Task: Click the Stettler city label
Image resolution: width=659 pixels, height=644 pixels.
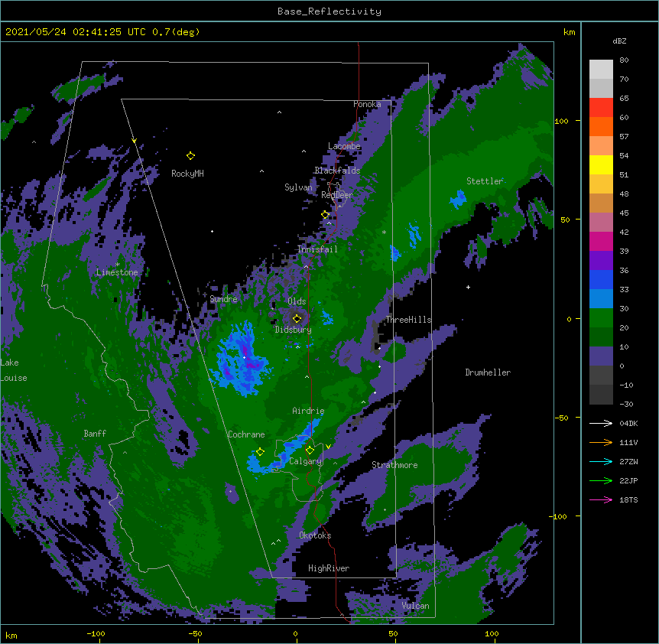Action: click(485, 181)
